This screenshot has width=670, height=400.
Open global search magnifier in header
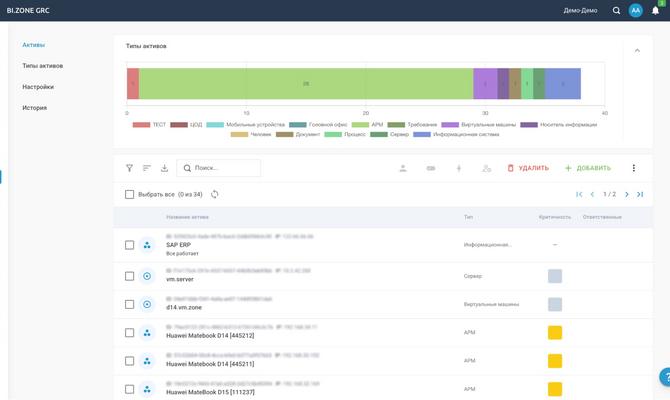point(616,11)
